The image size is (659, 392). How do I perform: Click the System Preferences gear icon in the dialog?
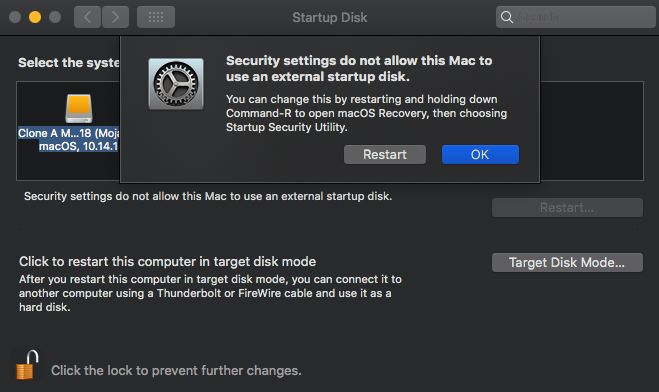tap(176, 84)
